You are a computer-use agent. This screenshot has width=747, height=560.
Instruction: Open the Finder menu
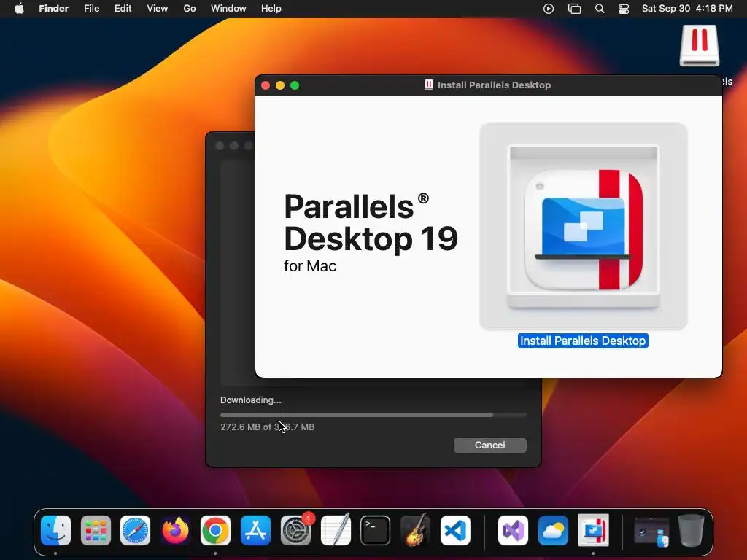[x=54, y=9]
